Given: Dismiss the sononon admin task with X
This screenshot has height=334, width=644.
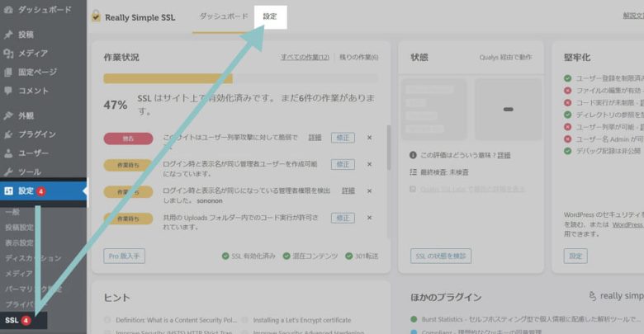Looking at the screenshot, I should pos(369,191).
